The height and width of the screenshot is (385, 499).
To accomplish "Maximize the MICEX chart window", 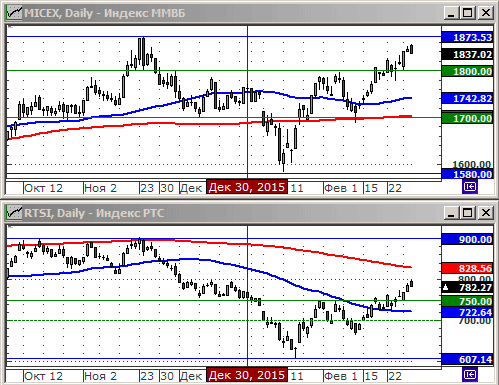I will (x=468, y=13).
